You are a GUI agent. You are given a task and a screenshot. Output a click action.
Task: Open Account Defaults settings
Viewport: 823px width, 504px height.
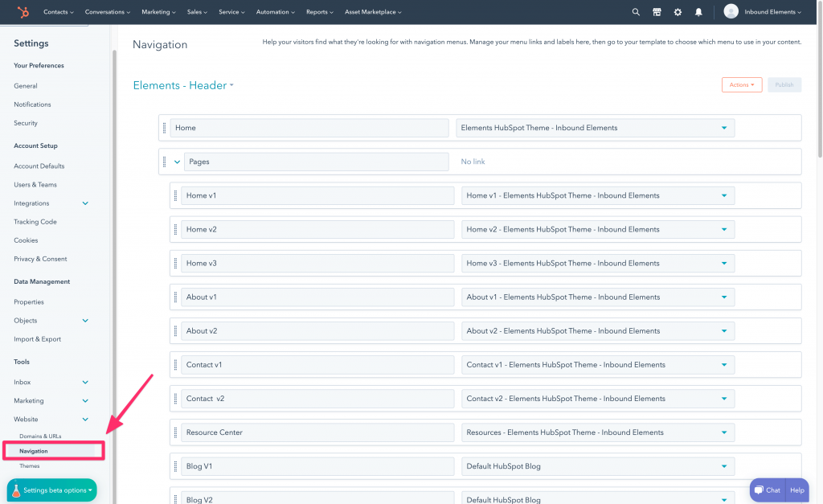tap(39, 166)
